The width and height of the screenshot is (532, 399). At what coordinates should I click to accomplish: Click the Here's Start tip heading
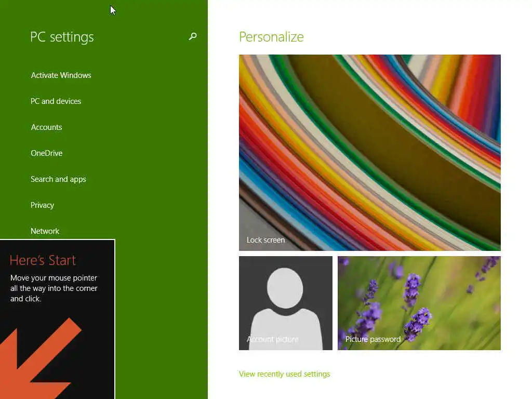[43, 260]
